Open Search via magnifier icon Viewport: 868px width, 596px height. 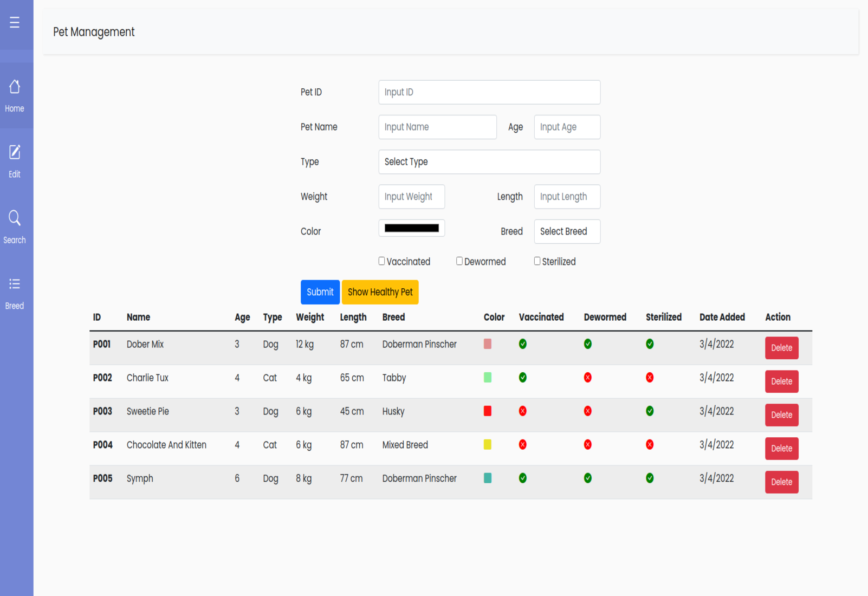[x=15, y=218]
